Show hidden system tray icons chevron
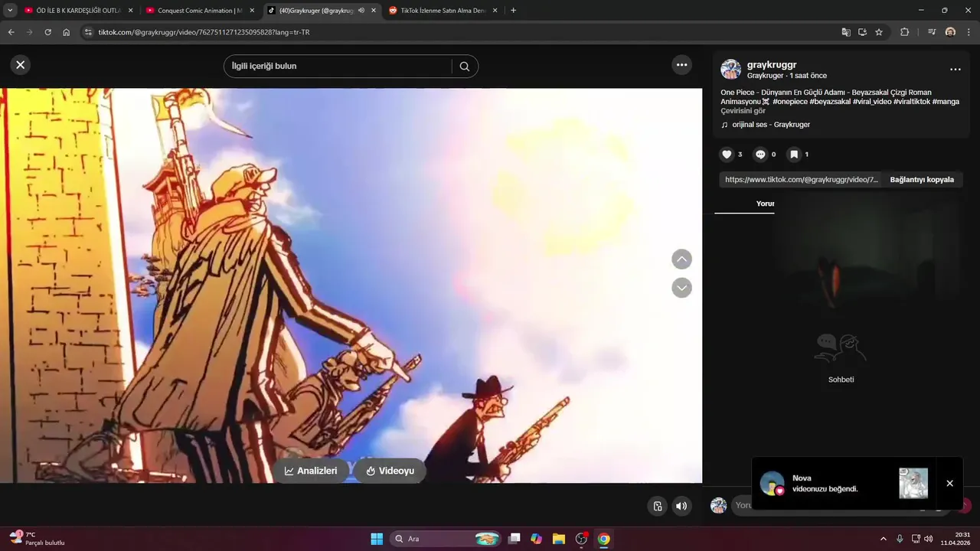The width and height of the screenshot is (980, 551). (x=883, y=539)
